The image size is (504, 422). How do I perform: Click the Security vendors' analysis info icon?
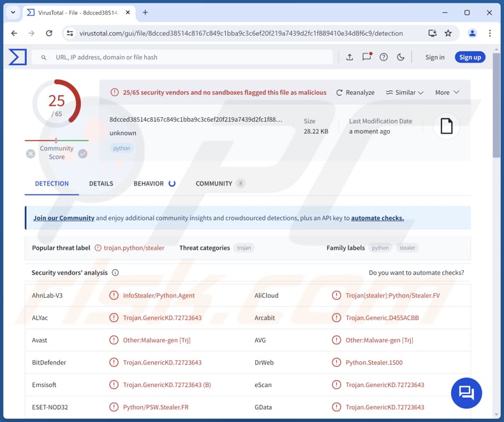(115, 273)
